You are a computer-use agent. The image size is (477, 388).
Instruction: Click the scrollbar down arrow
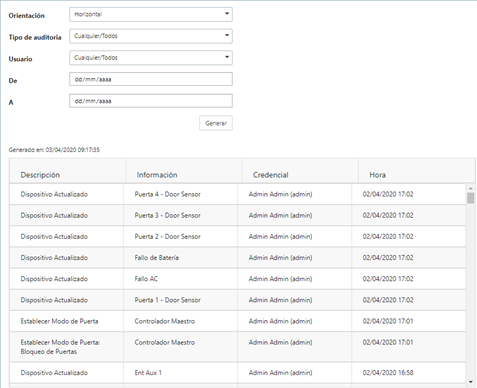point(470,382)
